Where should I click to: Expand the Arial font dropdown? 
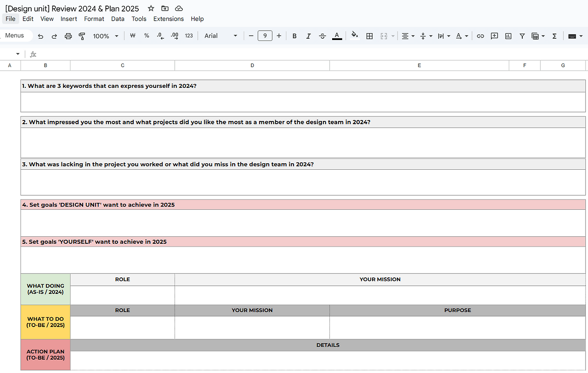click(221, 36)
